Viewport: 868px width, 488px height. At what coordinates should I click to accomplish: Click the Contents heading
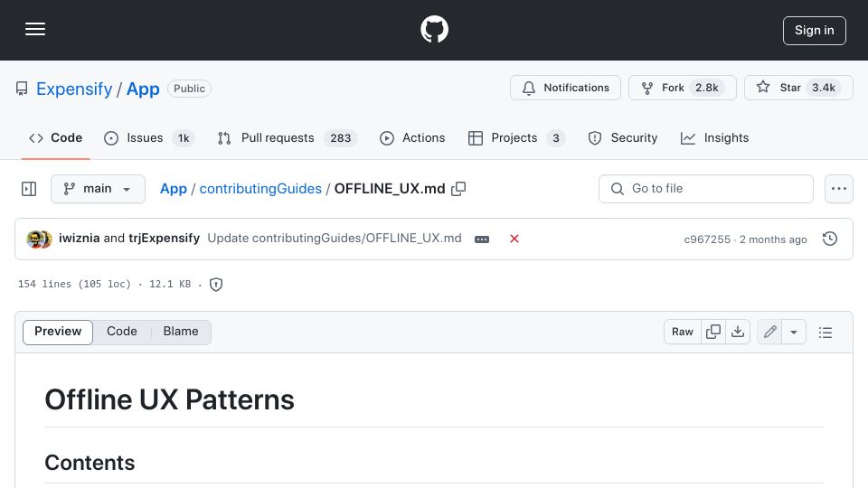(x=90, y=463)
